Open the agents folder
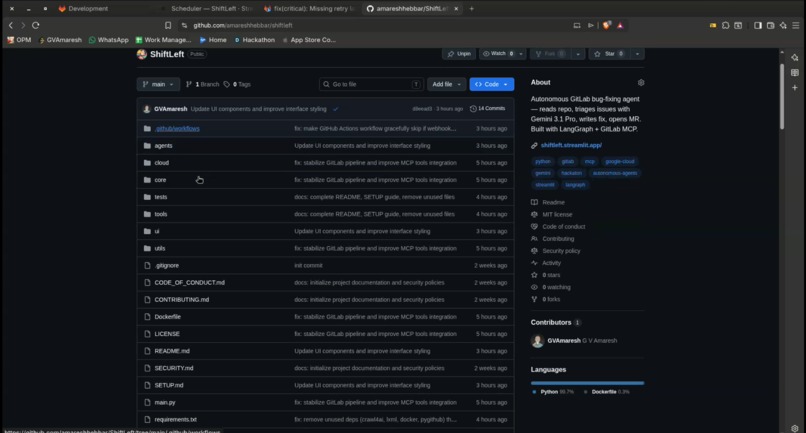The height and width of the screenshot is (433, 806). [x=163, y=146]
